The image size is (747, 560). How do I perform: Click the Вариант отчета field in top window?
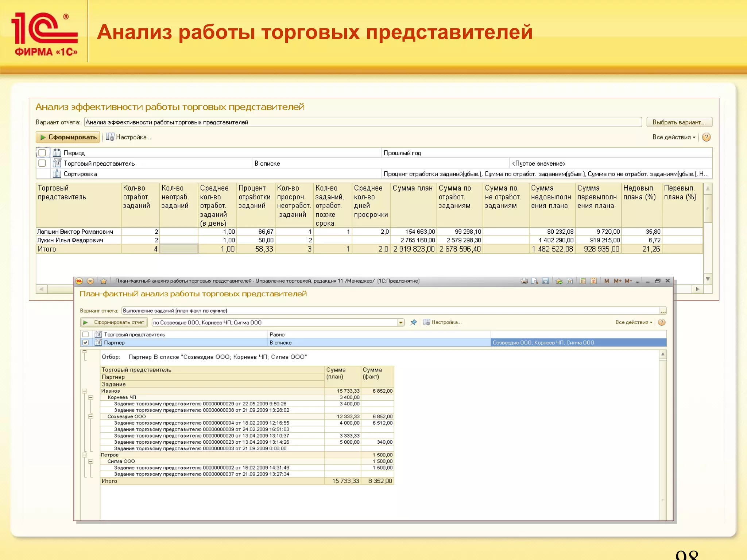click(363, 122)
